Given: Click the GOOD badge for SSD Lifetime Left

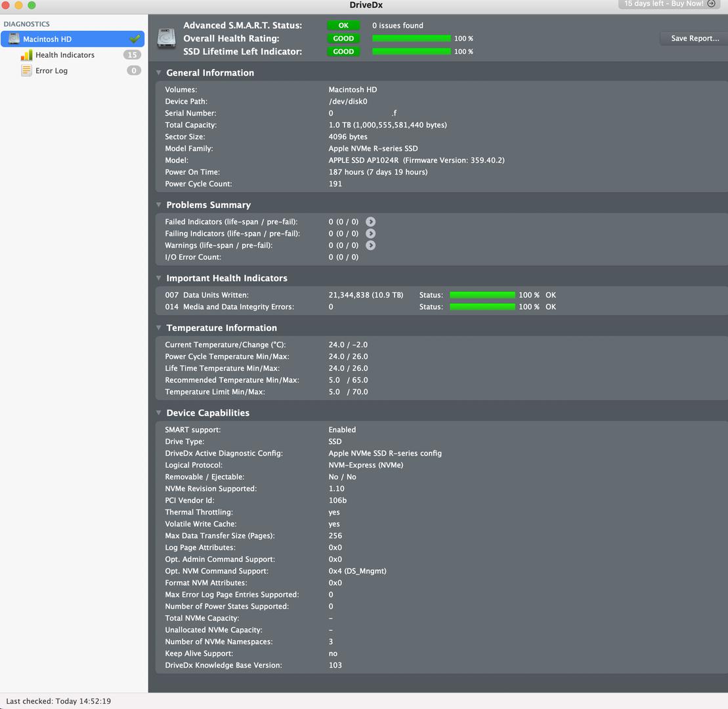Looking at the screenshot, I should 343,52.
